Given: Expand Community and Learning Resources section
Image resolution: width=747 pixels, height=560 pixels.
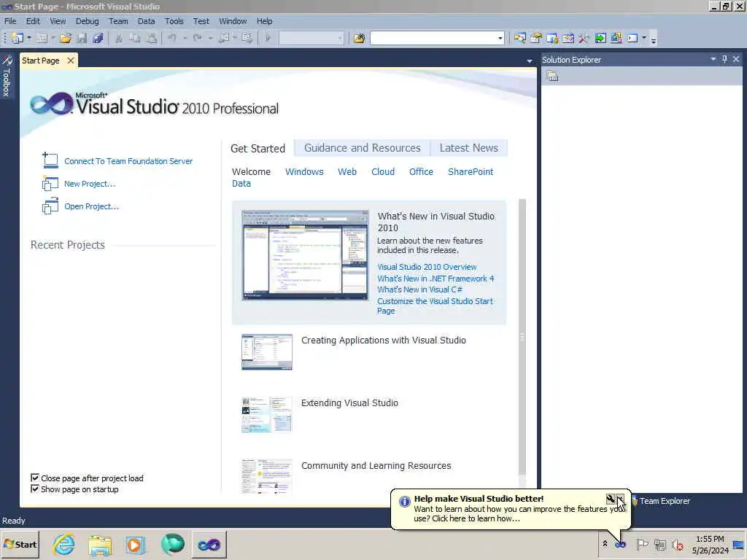Looking at the screenshot, I should click(x=376, y=466).
